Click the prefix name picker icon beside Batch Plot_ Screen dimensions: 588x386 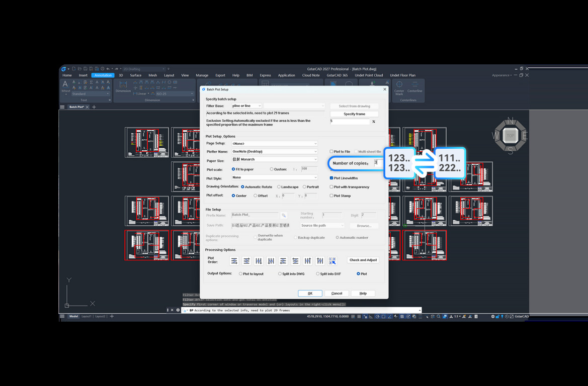[x=284, y=216]
